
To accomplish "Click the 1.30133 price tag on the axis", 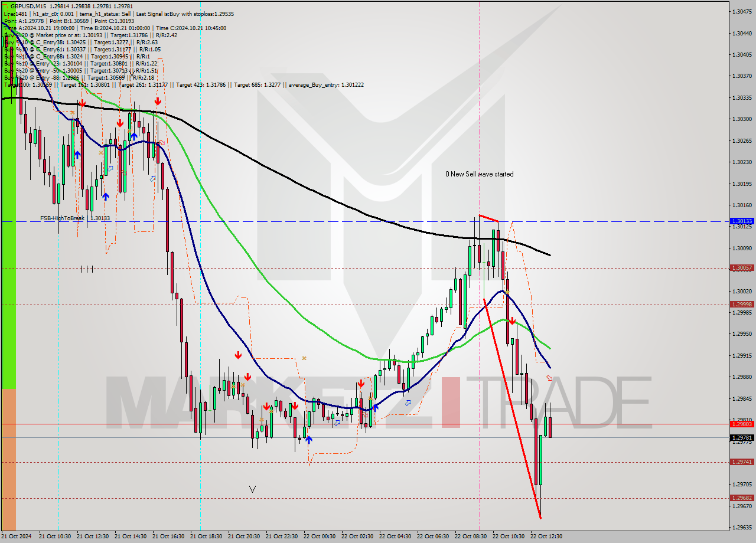I will pyautogui.click(x=742, y=221).
